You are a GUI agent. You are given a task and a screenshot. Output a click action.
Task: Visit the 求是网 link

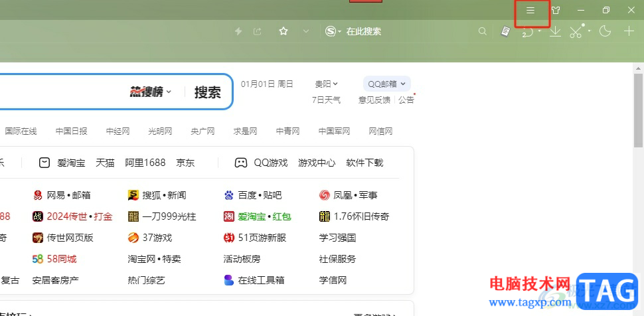click(x=245, y=131)
